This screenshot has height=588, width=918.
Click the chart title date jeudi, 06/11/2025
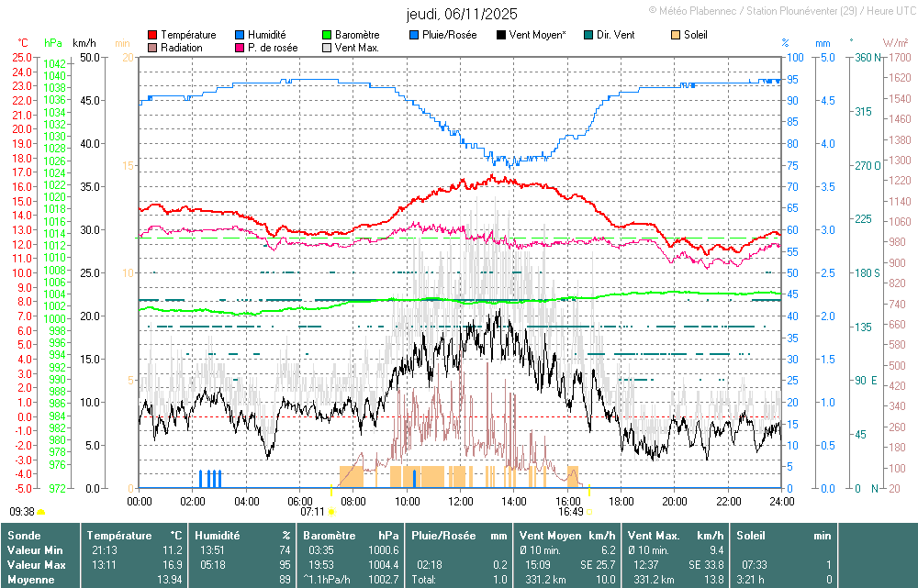click(x=461, y=14)
